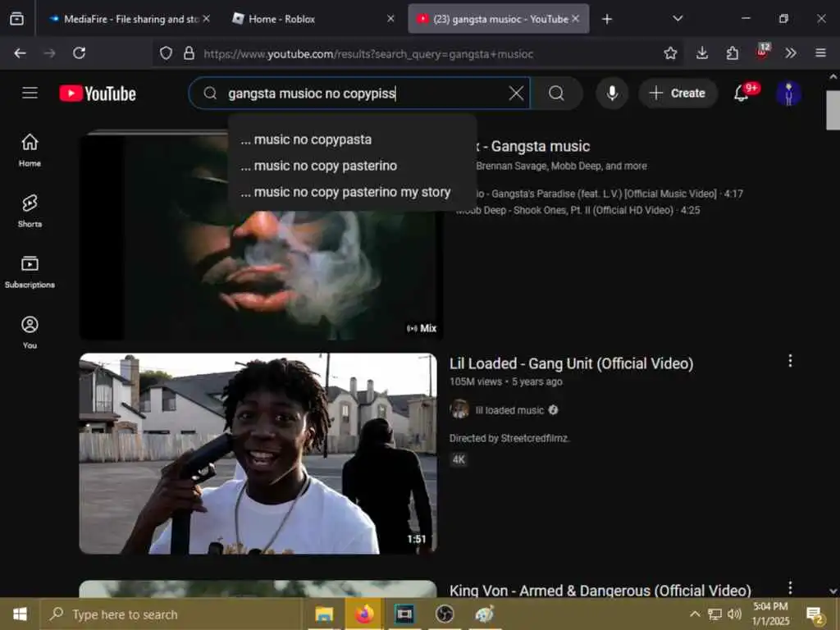
Task: Open options for King Von video
Action: coord(790,587)
